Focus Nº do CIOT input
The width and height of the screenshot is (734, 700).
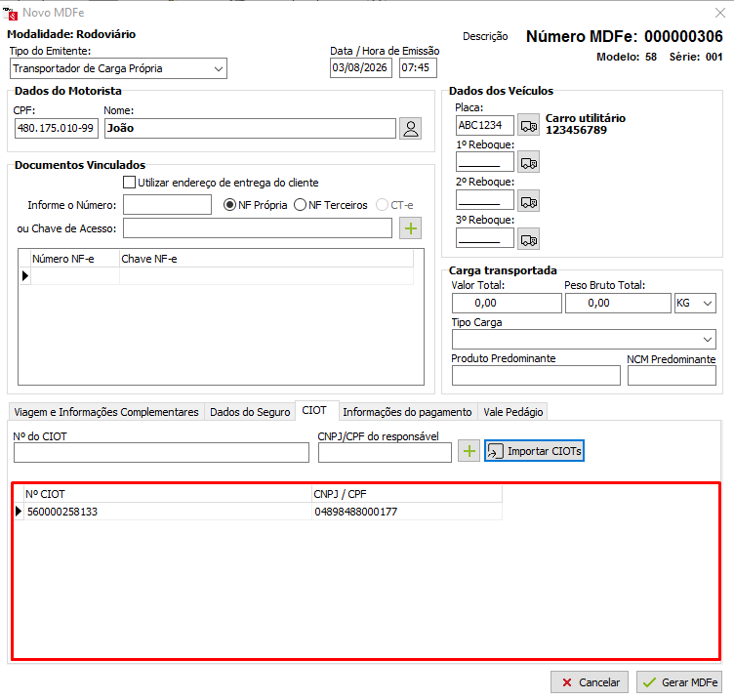(x=161, y=453)
